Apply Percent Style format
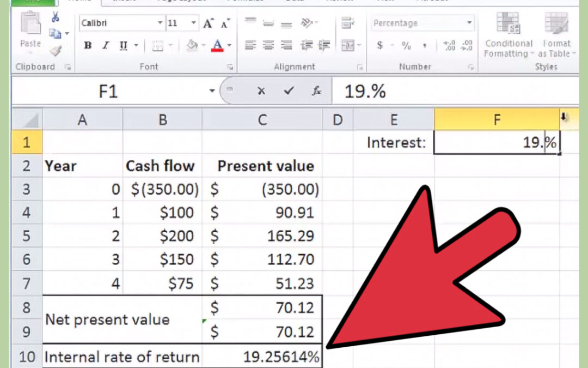Screen dimensions: 588x368 pyautogui.click(x=406, y=45)
